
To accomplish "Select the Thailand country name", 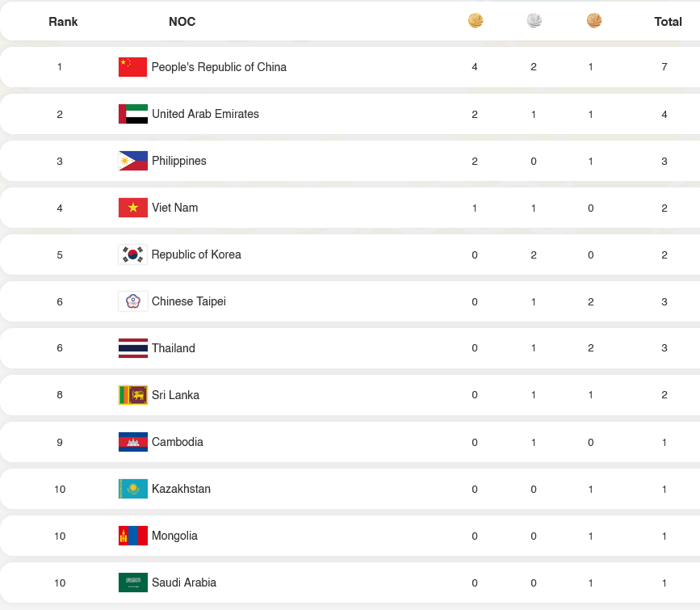I will coord(173,348).
